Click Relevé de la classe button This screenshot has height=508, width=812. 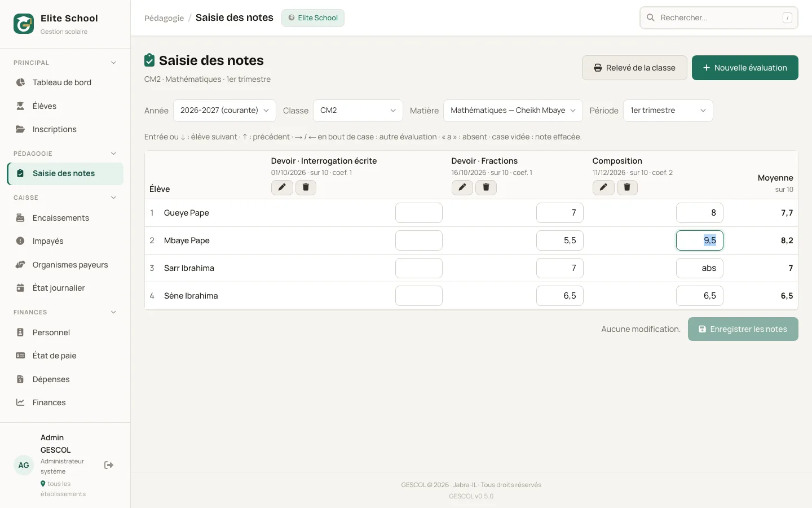[634, 68]
